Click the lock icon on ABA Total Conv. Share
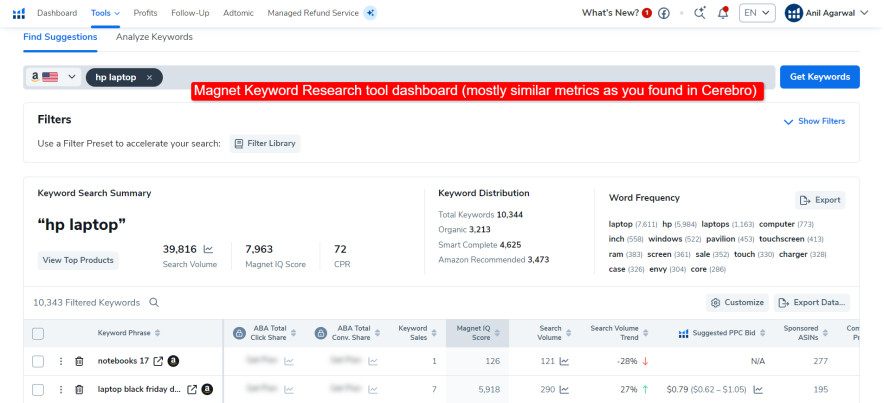This screenshot has width=884, height=403. point(321,333)
